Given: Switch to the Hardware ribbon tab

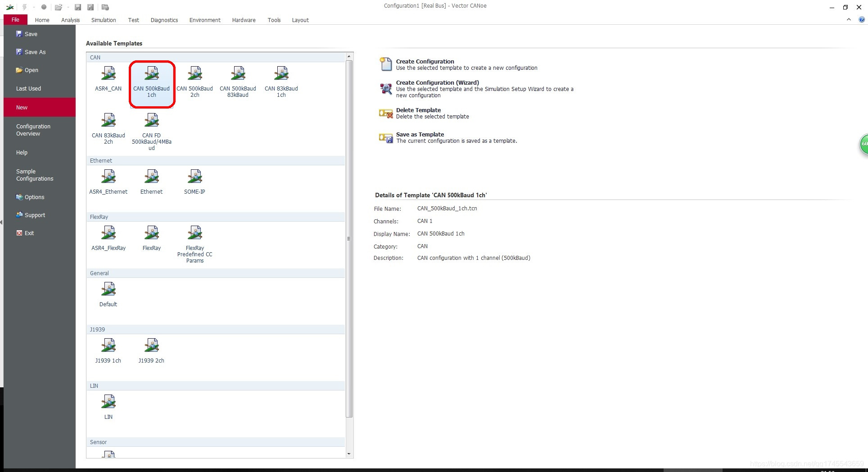Looking at the screenshot, I should click(244, 20).
